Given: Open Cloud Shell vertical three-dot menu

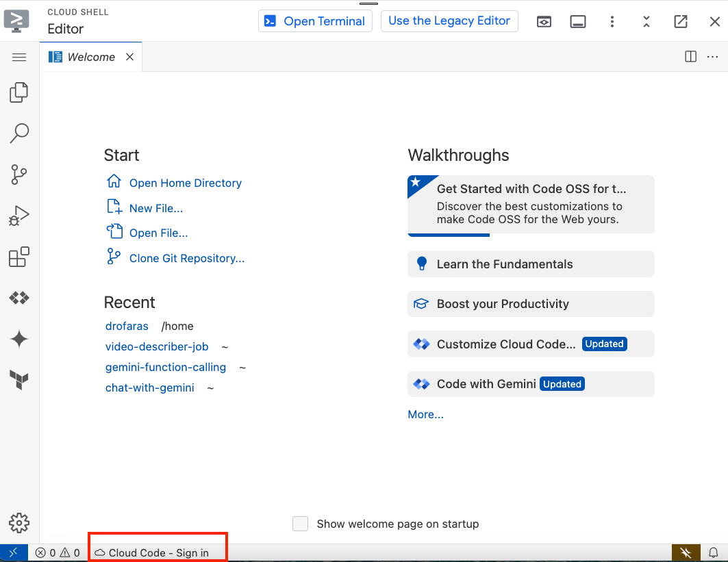Looking at the screenshot, I should click(612, 21).
